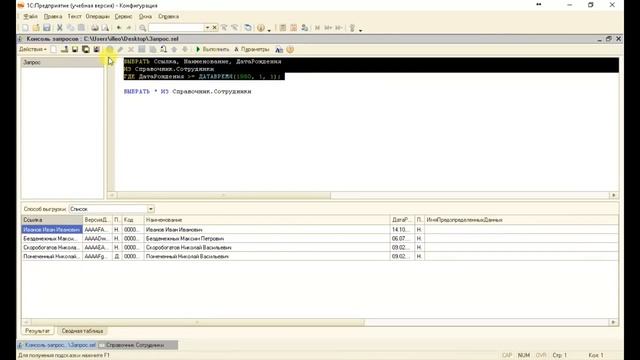
Task: Click the Save icon in main toolbar
Action: [47, 28]
